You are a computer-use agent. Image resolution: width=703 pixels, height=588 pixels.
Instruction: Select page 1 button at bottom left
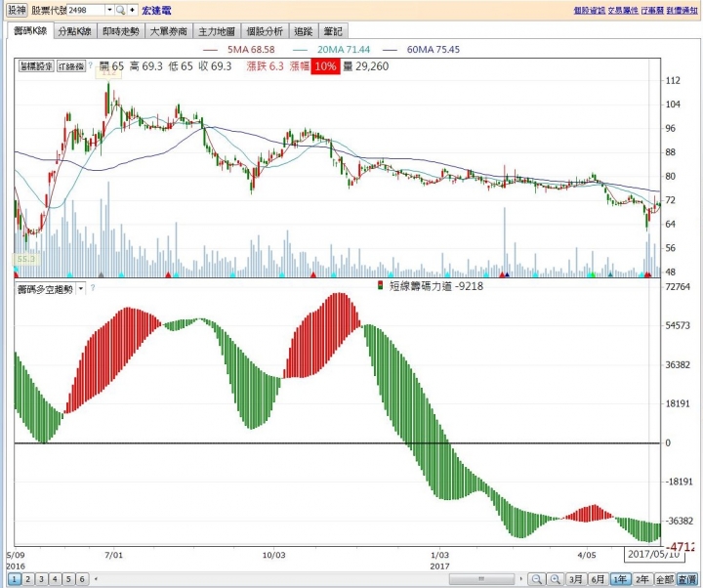[x=15, y=579]
